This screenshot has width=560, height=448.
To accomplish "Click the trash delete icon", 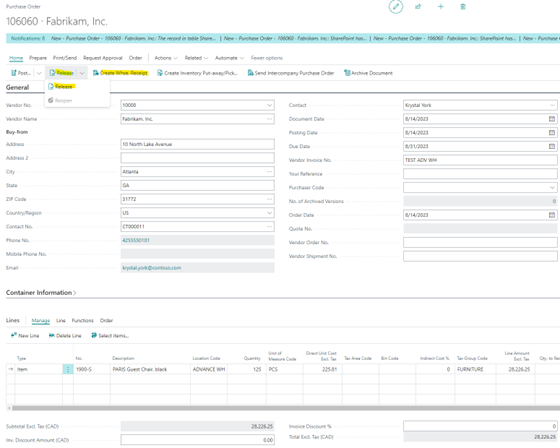I will [x=463, y=7].
